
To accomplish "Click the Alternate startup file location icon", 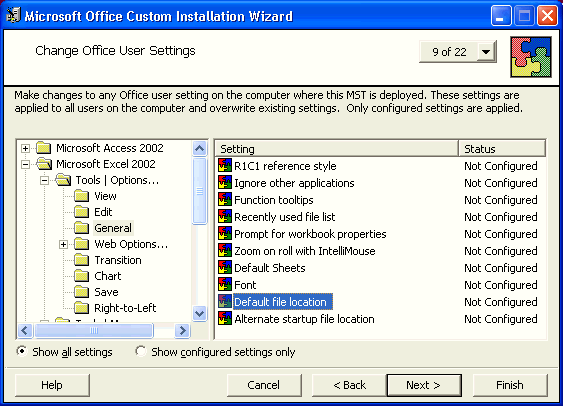I will click(225, 318).
